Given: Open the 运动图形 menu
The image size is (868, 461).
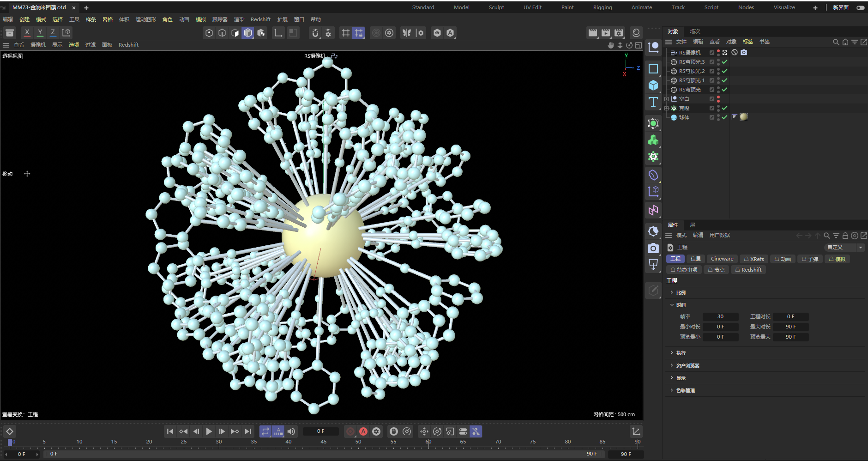Looking at the screenshot, I should (x=146, y=19).
